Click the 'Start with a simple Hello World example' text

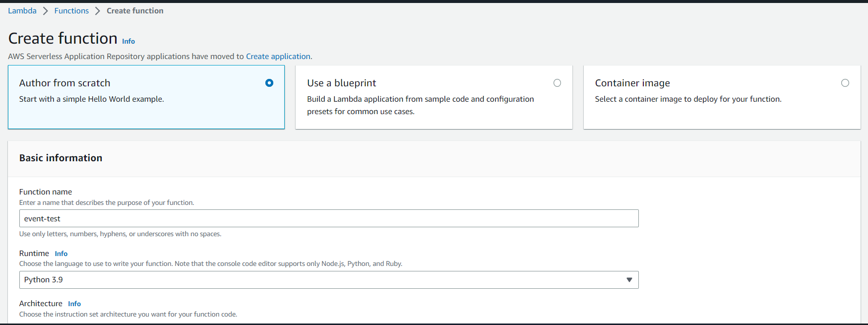[x=92, y=99]
